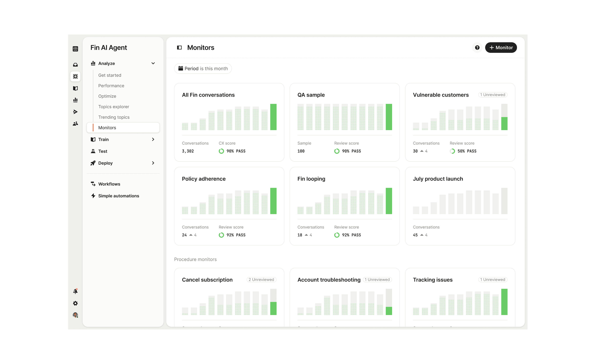This screenshot has height=364, width=596.
Task: Toggle sidebar panel icon beside Monitors title
Action: (x=179, y=48)
